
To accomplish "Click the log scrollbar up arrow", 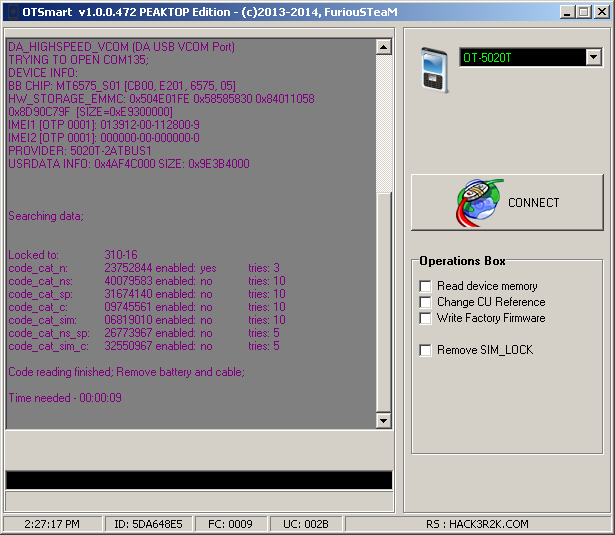I will [384, 47].
